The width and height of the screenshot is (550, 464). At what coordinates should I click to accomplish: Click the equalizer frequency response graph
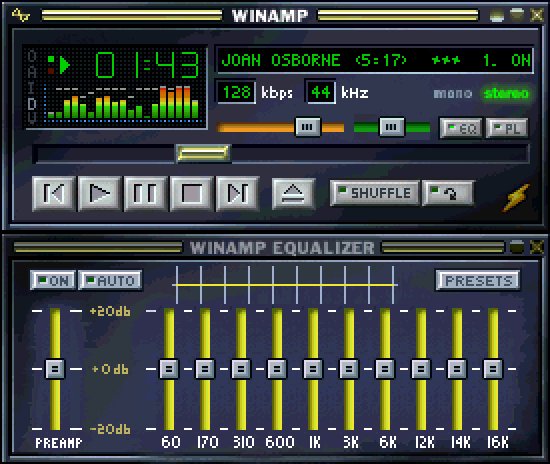click(285, 285)
